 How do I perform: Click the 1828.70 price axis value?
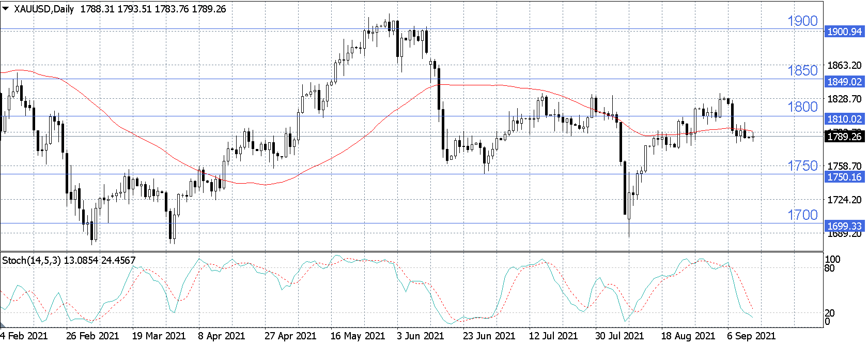[844, 99]
